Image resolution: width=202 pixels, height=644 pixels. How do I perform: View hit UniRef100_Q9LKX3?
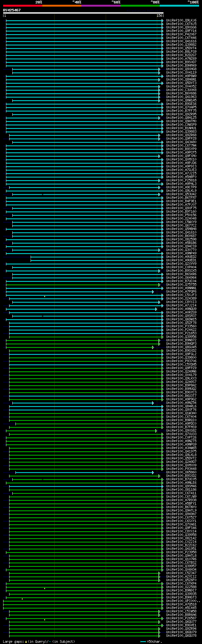tap(181, 378)
